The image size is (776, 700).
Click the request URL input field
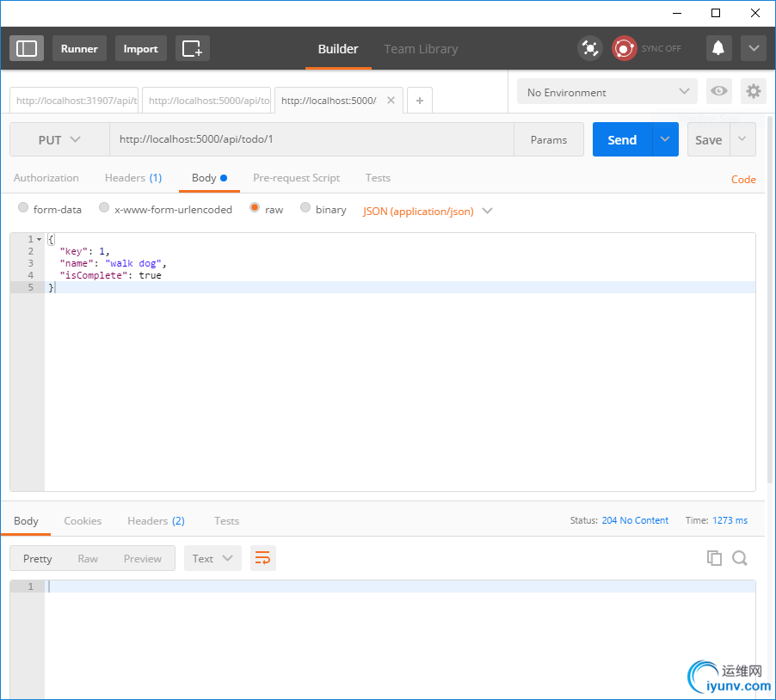[x=311, y=139]
